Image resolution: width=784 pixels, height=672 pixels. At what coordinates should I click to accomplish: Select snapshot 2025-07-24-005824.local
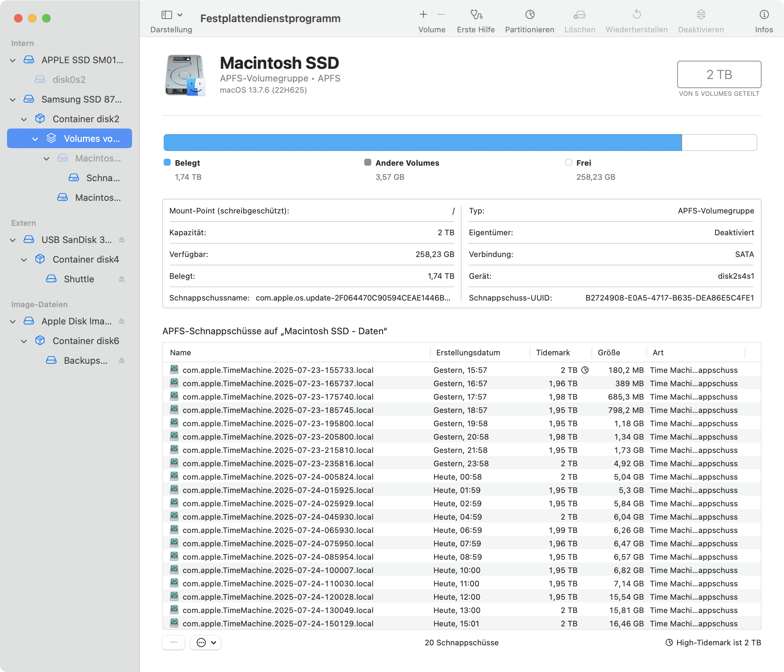click(x=462, y=477)
